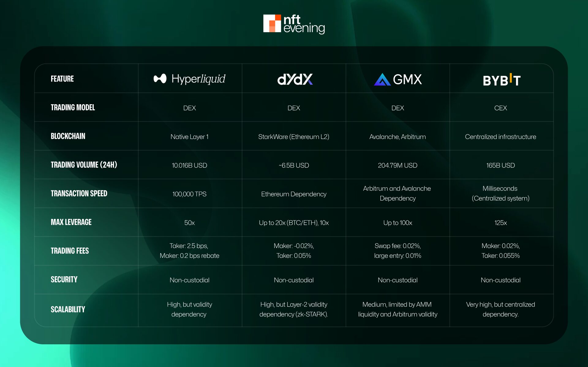This screenshot has height=367, width=588.
Task: Click Arbitrum and Avalanche Dependency cell
Action: coord(398,193)
